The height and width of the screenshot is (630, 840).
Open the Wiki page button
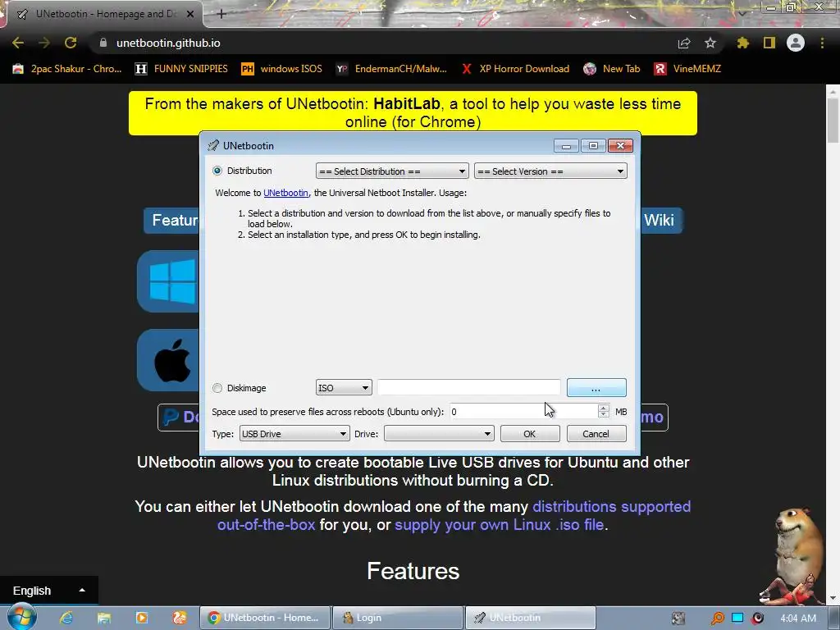coord(662,220)
